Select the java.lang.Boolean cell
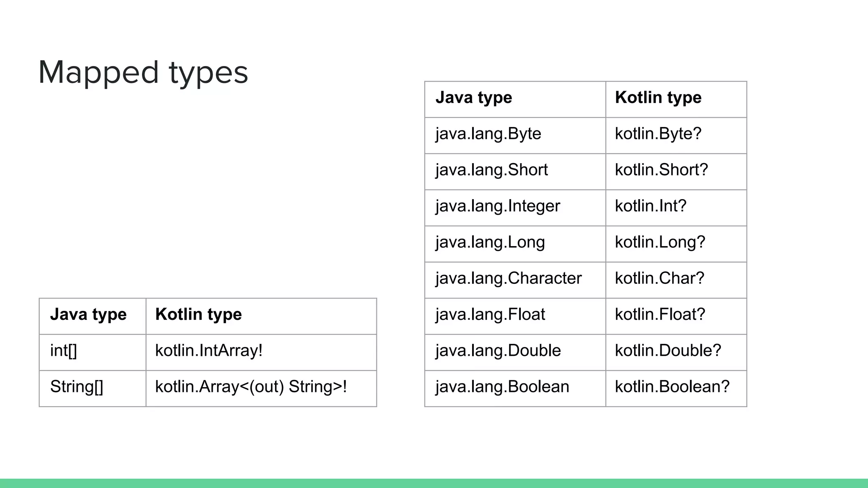868x488 pixels. point(502,387)
